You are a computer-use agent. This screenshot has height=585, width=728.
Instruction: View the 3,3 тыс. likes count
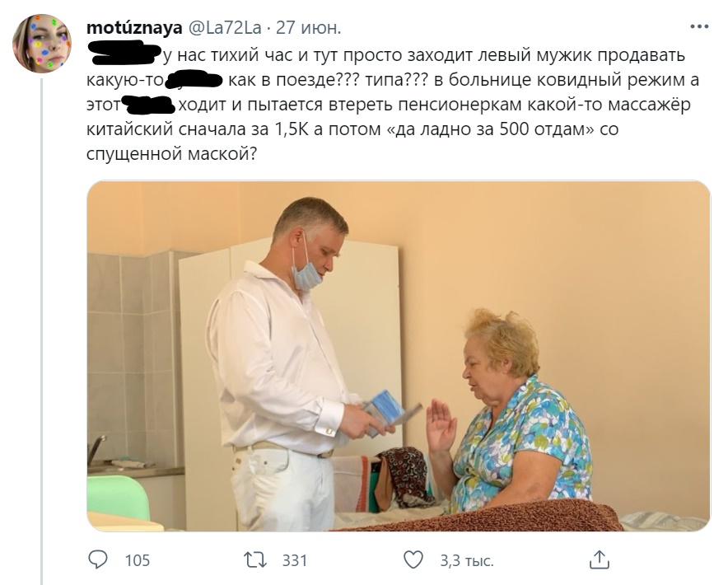click(x=467, y=560)
